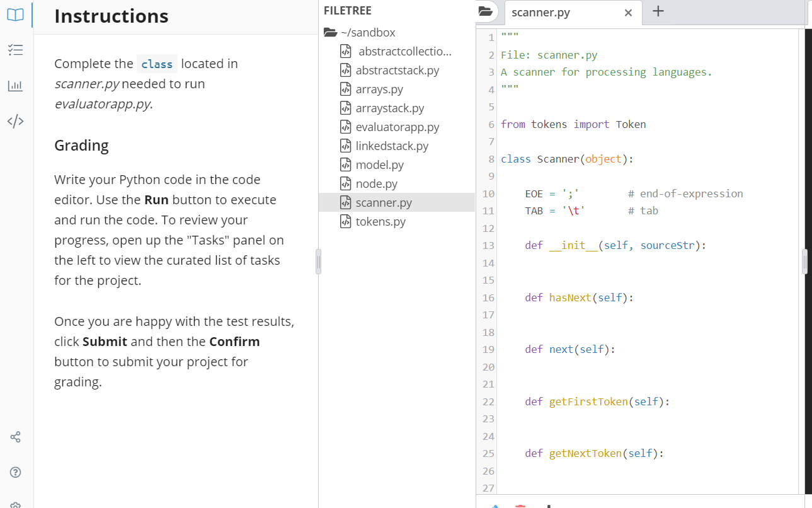Open a new tab with the plus button

coord(658,11)
